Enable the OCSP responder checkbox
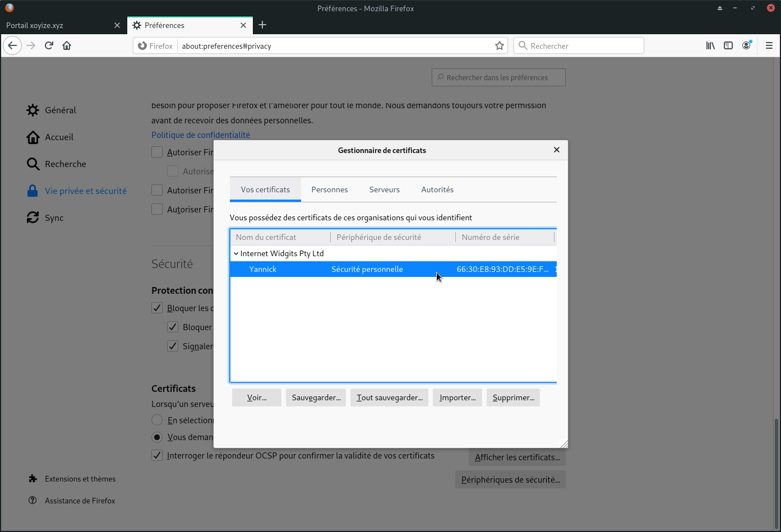This screenshot has width=781, height=532. point(158,456)
